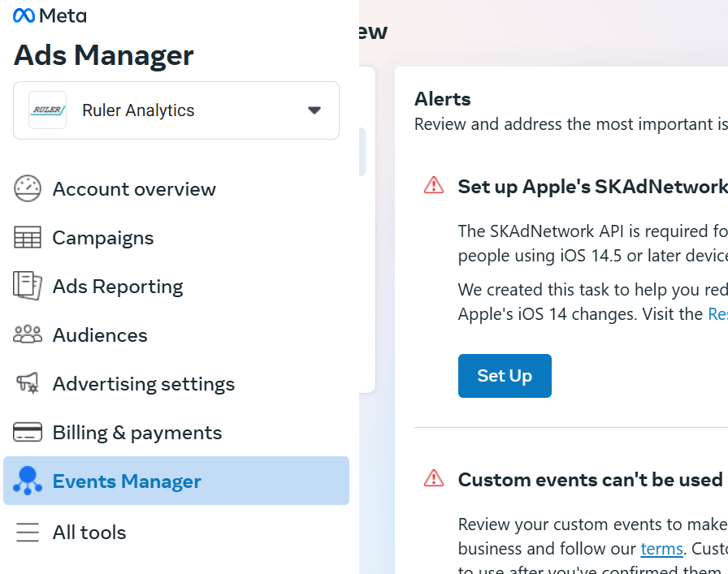The image size is (728, 574).
Task: Click the Meta logo
Action: [x=50, y=15]
